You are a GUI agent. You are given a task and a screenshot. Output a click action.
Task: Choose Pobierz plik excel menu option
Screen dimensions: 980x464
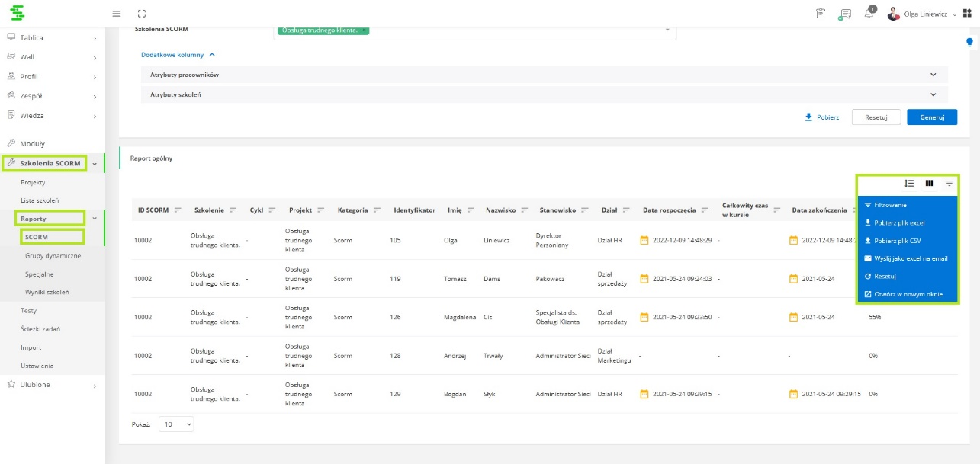[x=907, y=222]
